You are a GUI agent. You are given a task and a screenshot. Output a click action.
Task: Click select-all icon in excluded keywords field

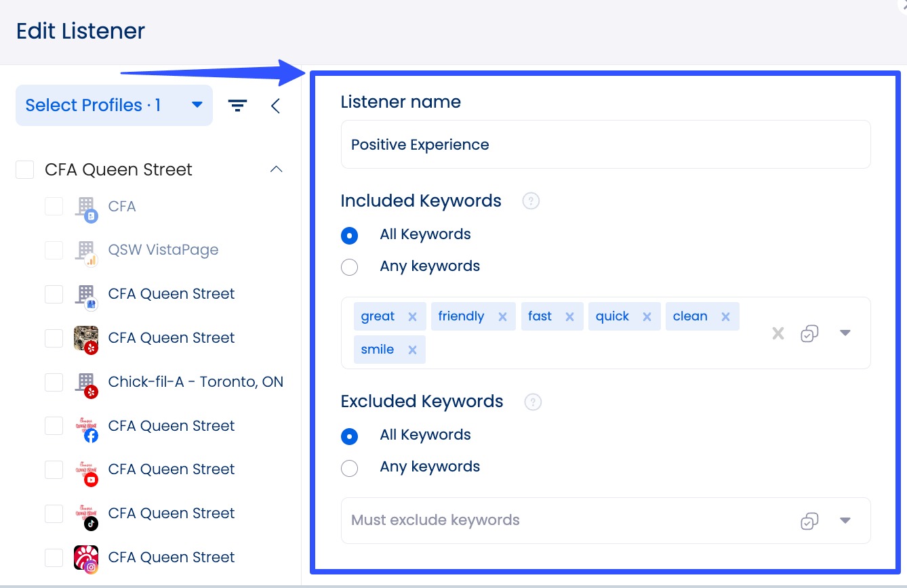click(809, 520)
